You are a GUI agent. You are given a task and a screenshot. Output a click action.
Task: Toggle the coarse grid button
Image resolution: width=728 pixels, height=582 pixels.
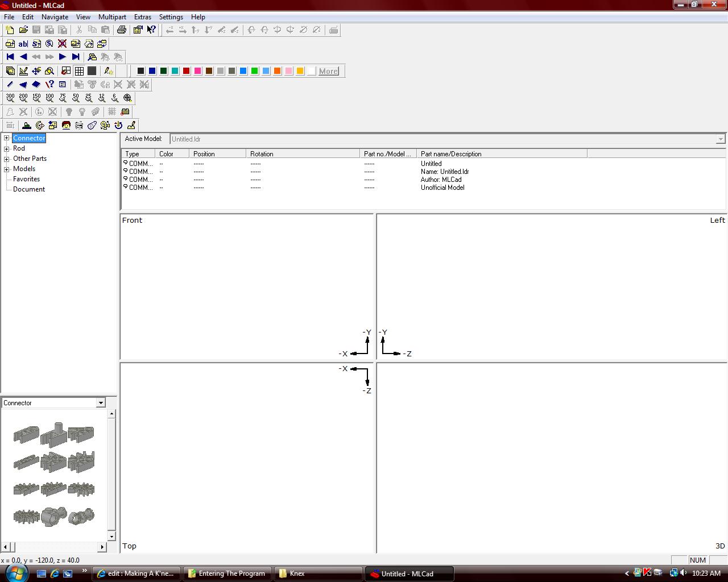coord(79,71)
